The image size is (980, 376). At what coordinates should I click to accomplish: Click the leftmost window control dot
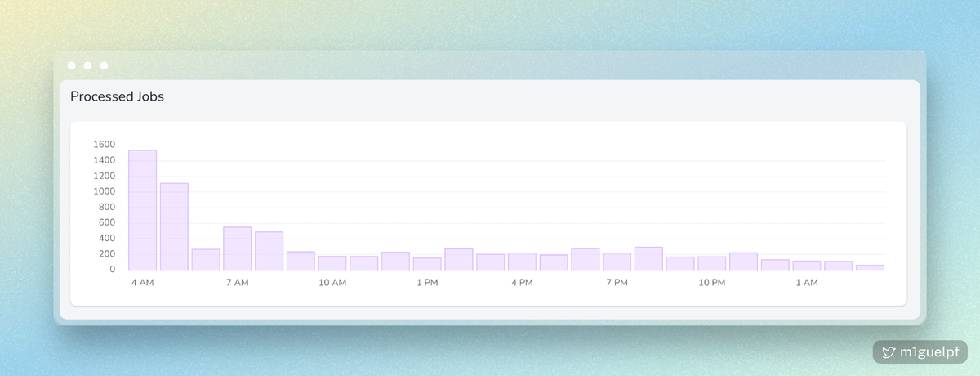tap(72, 65)
